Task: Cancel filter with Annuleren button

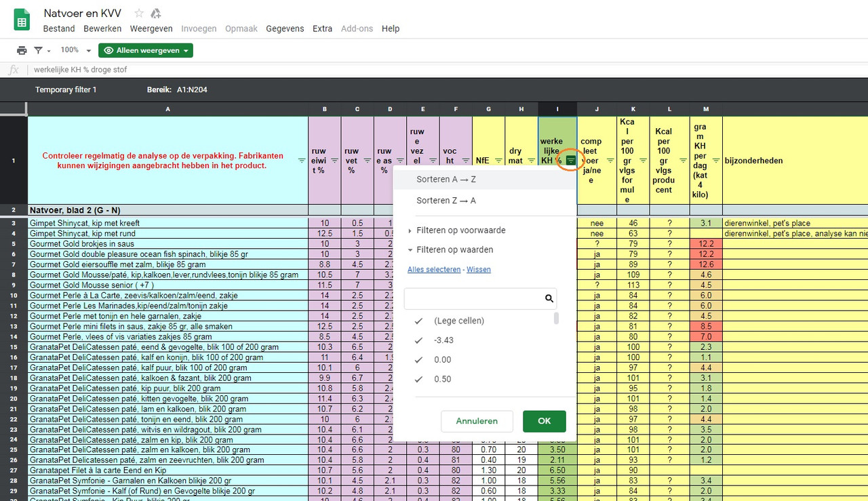Action: (477, 421)
